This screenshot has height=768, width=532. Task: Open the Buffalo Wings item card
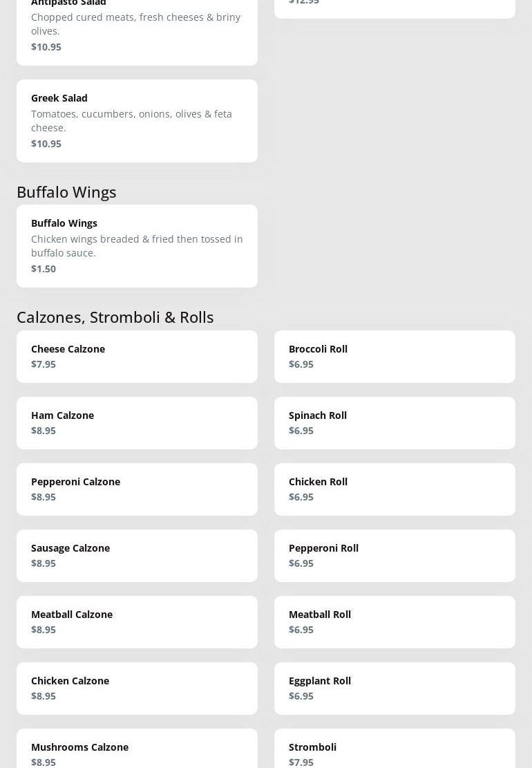click(x=137, y=246)
